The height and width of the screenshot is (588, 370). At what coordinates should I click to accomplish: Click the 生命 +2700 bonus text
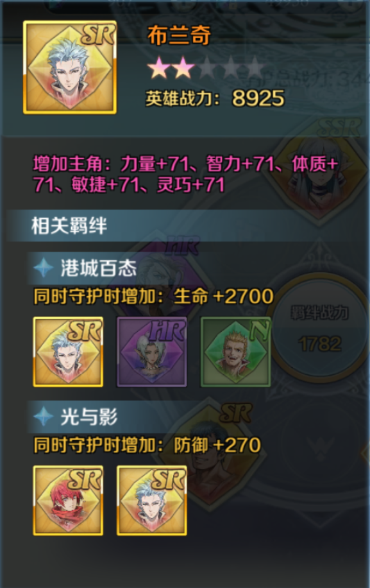tap(224, 297)
